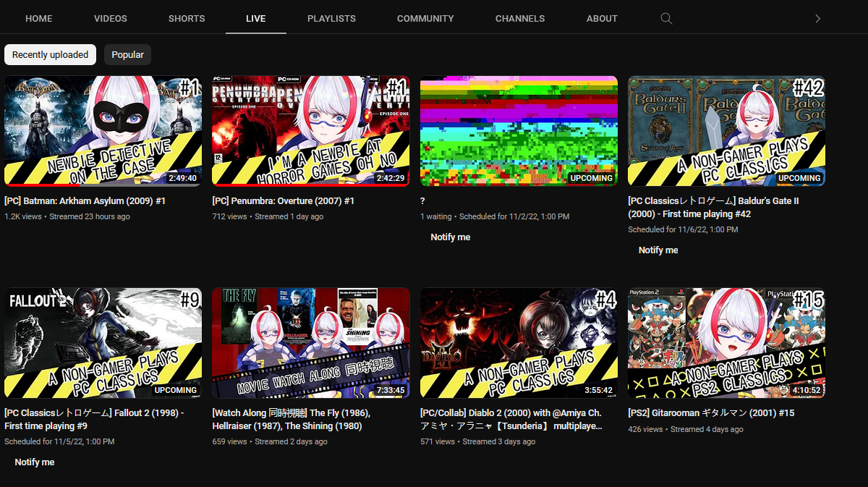Play the Penumbra: Overture stream thumbnail
This screenshot has width=868, height=487.
click(311, 131)
